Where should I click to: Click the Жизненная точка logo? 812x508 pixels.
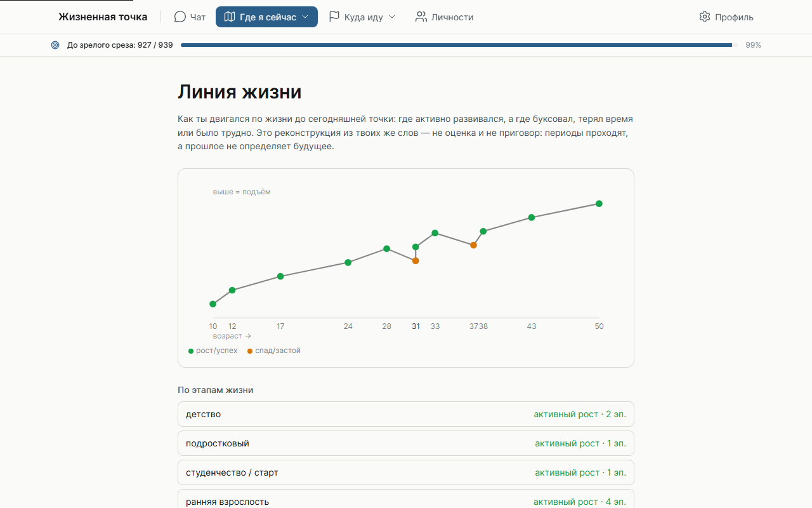pyautogui.click(x=103, y=17)
